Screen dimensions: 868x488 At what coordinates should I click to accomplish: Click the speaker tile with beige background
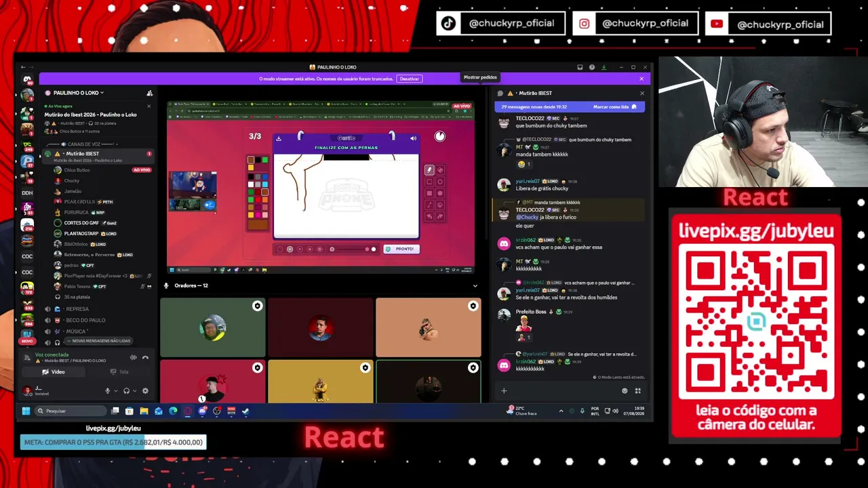[x=428, y=327]
